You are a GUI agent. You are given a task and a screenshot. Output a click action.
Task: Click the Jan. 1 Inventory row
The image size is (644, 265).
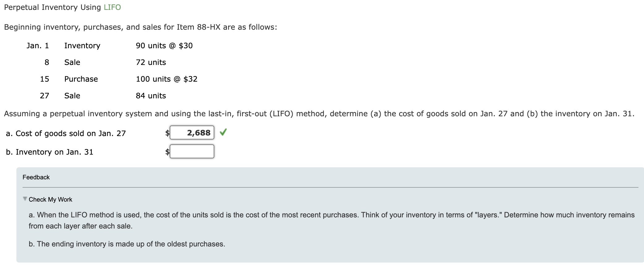pos(82,45)
